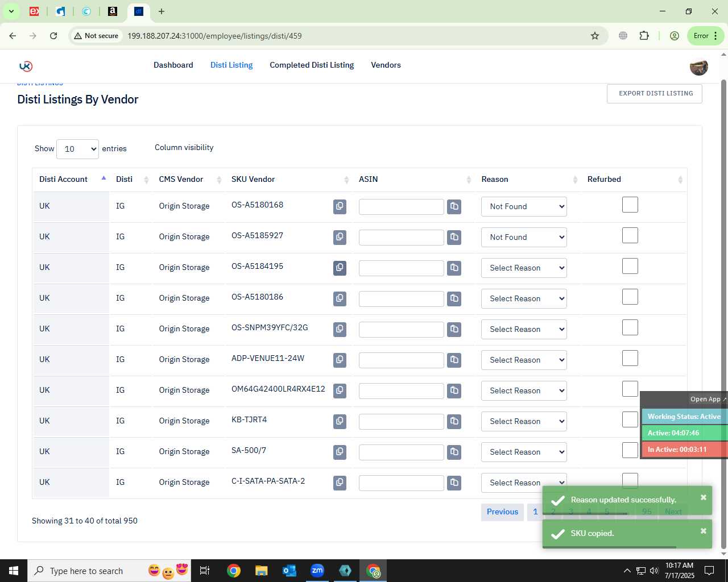Sort table by SKU Vendor column
Viewport: 728px width, 582px height.
coord(289,179)
